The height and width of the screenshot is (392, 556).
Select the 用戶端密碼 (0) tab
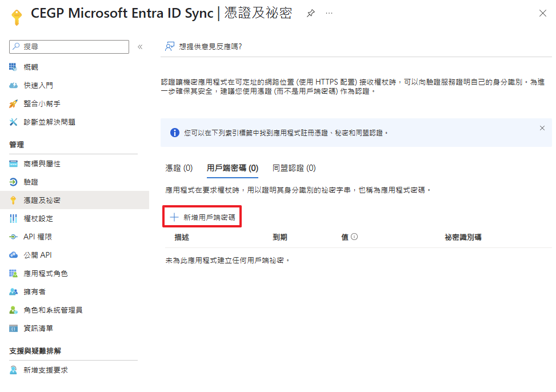[x=232, y=168]
